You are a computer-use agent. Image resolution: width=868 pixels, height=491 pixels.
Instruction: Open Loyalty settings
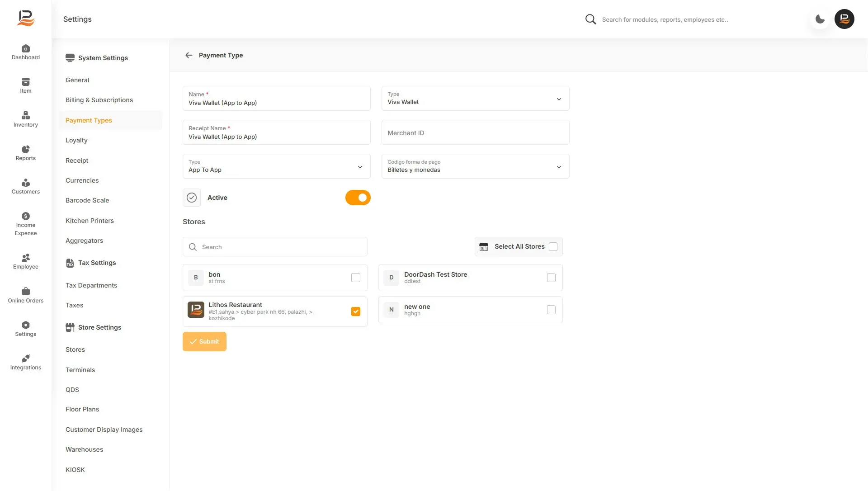click(76, 140)
